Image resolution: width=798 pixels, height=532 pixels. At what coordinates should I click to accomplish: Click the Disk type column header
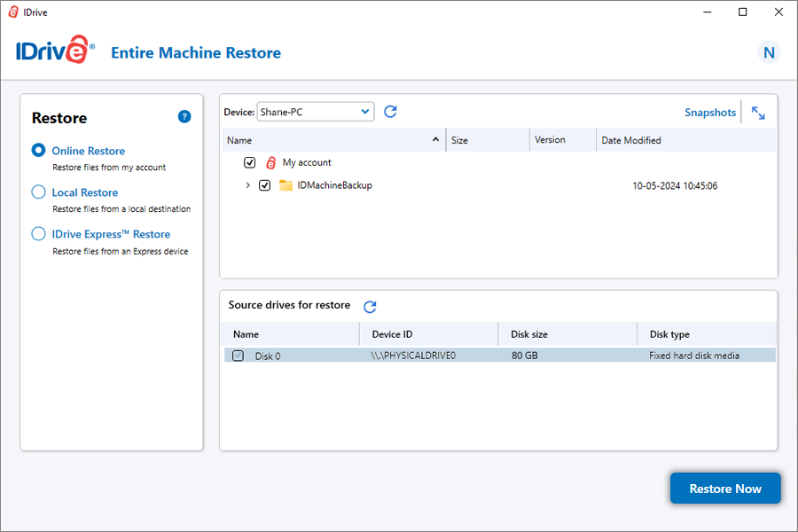point(707,334)
